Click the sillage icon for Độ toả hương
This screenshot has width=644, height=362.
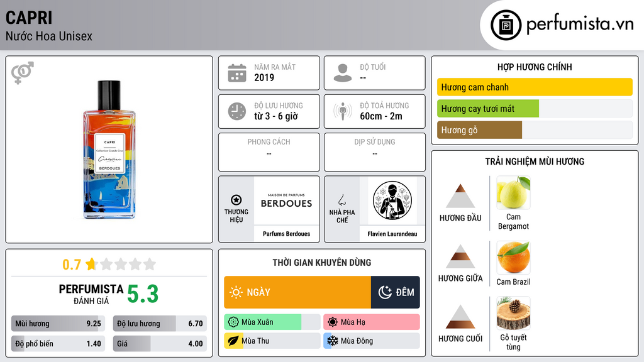(x=343, y=111)
